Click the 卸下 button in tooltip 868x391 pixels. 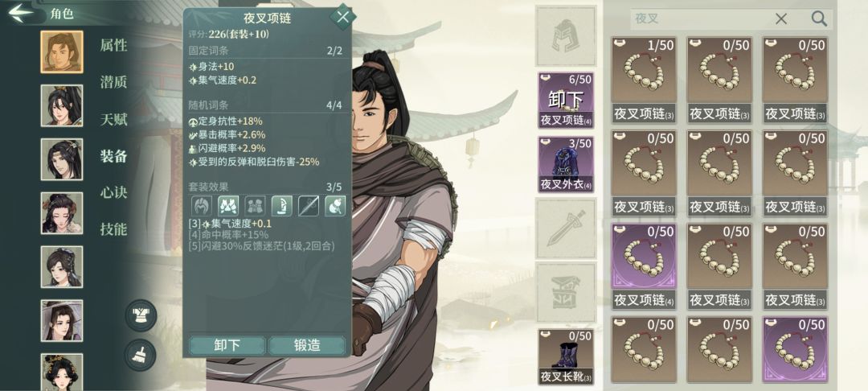[227, 345]
